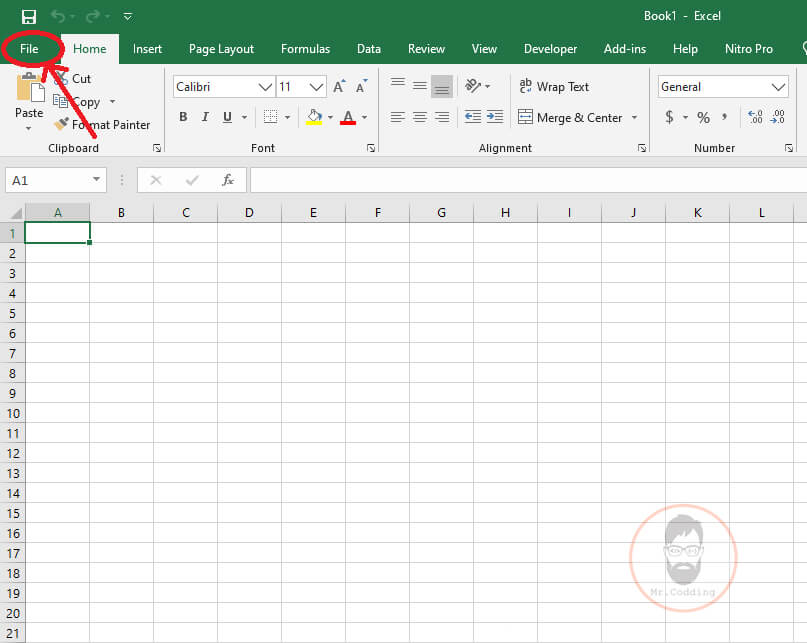This screenshot has width=807, height=643.
Task: Toggle Wrap Text for the cell
Action: point(554,86)
